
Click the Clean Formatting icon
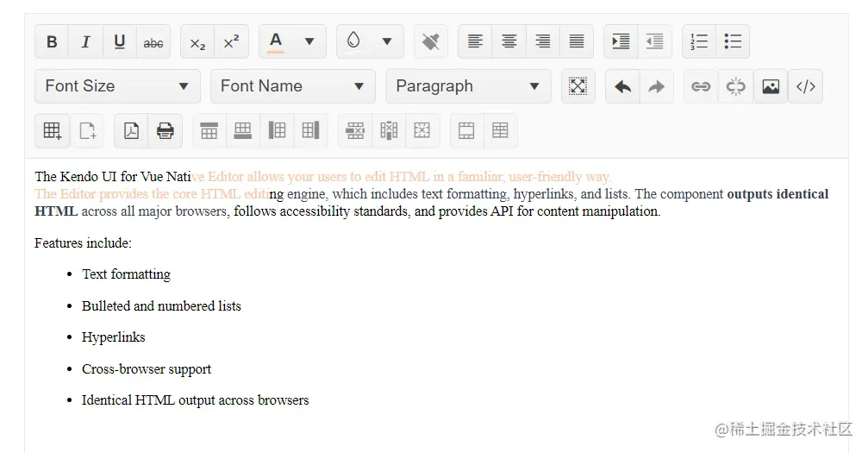431,41
